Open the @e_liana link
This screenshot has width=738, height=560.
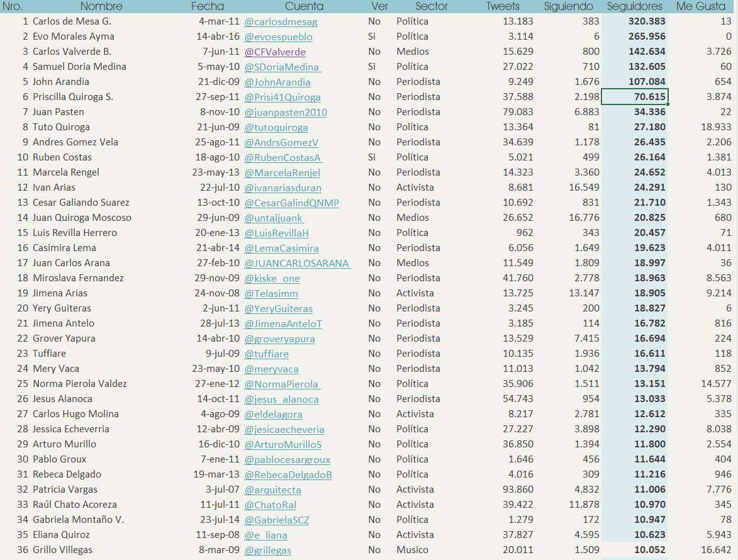[x=266, y=535]
